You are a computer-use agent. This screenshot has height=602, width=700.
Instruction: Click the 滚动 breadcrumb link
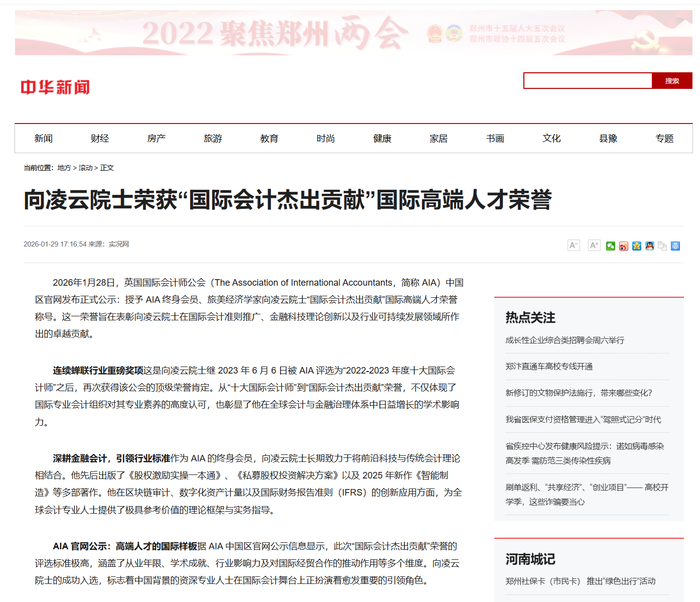coord(85,168)
